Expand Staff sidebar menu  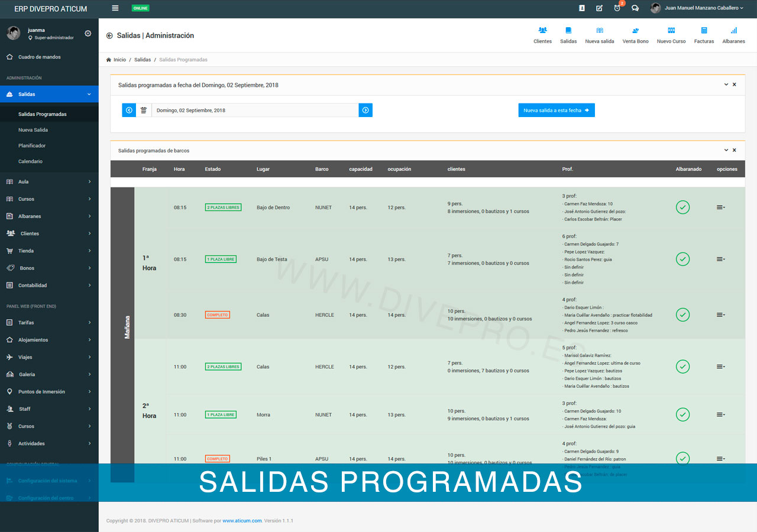pos(49,408)
